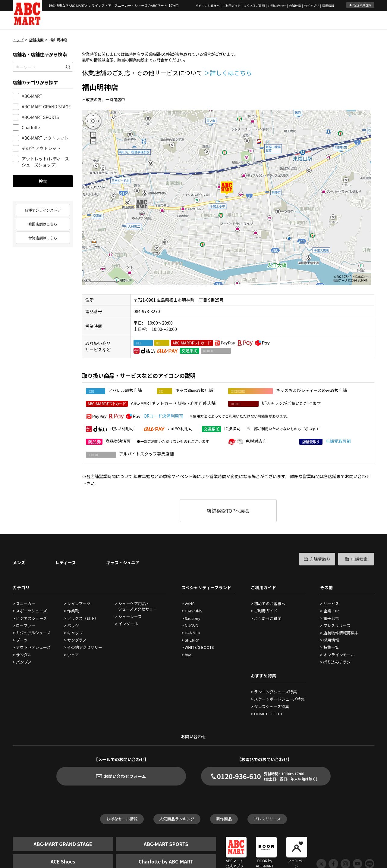Open the DOOR by ABC-MART icon
The height and width of the screenshot is (868, 387).
[266, 847]
